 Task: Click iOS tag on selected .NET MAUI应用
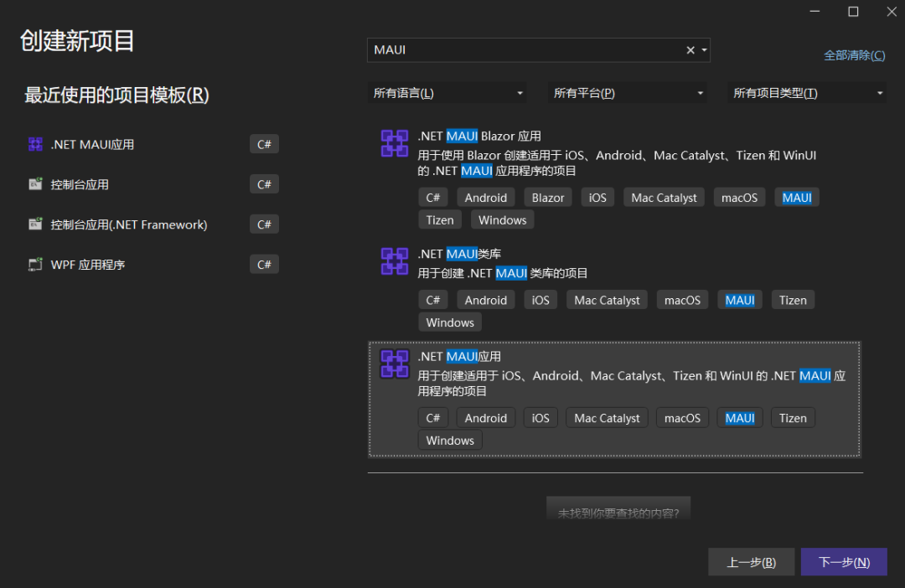coord(540,418)
